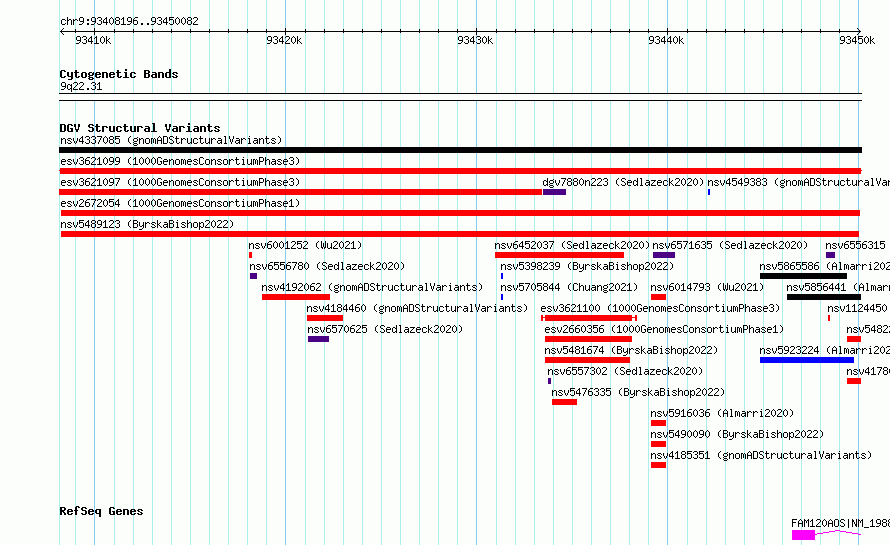
Task: Click the Cytogenetic Bands track title
Action: coord(119,74)
